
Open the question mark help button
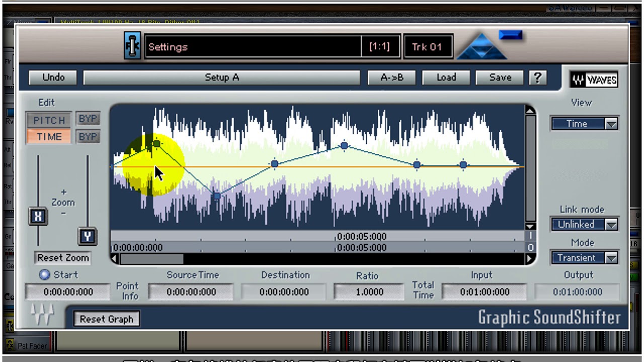pyautogui.click(x=538, y=77)
